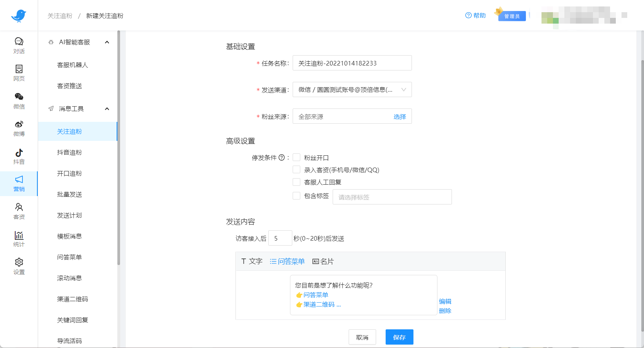The image size is (644, 348).
Task: Enable the 粉丝开口 stop condition
Action: 296,157
